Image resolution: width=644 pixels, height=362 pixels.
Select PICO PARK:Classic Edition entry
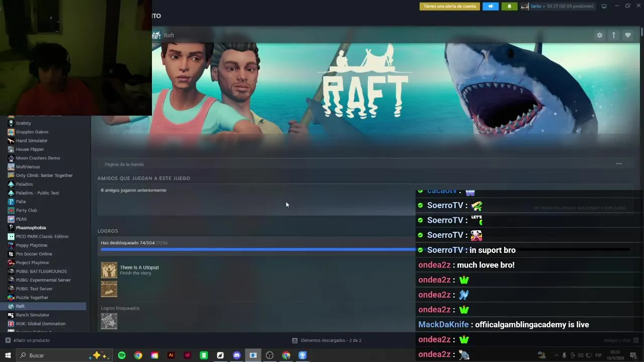[x=42, y=236]
